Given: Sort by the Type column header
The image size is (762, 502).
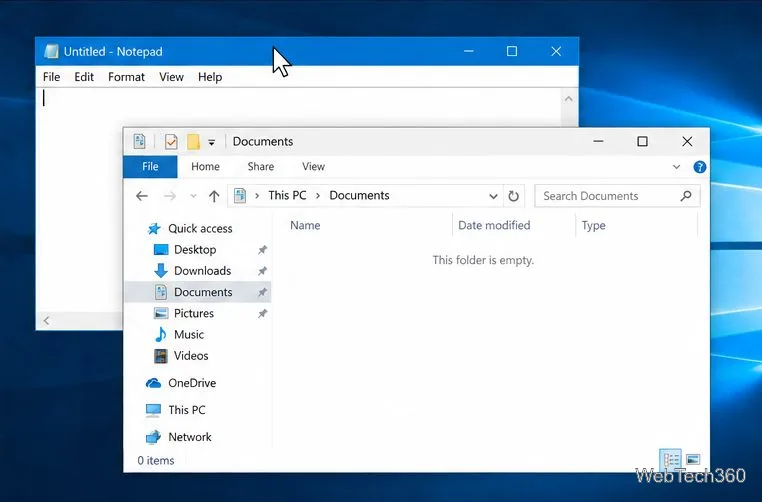Looking at the screenshot, I should point(593,225).
